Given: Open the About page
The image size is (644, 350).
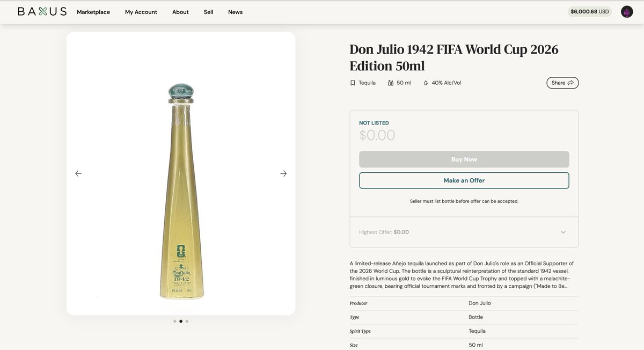Looking at the screenshot, I should (180, 12).
